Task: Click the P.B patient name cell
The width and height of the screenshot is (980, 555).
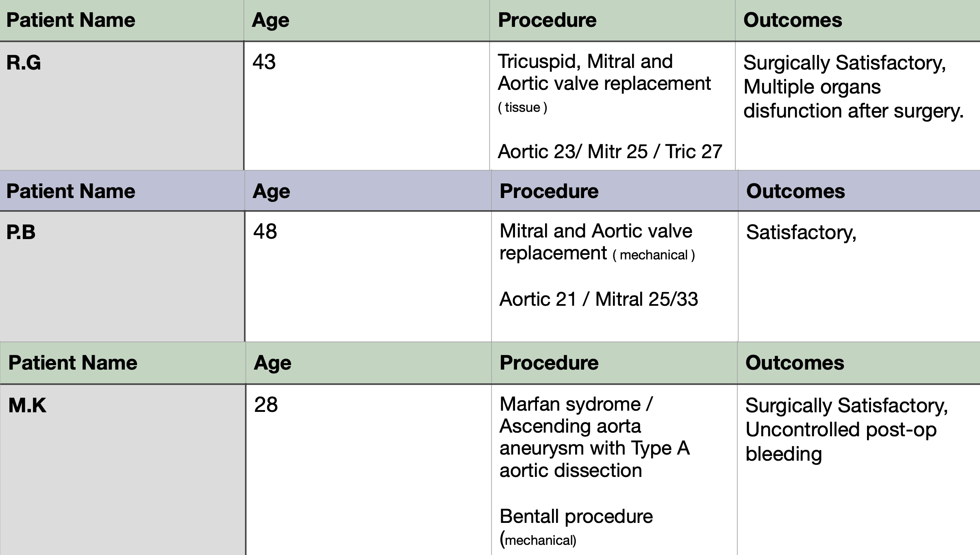Action: tap(21, 232)
